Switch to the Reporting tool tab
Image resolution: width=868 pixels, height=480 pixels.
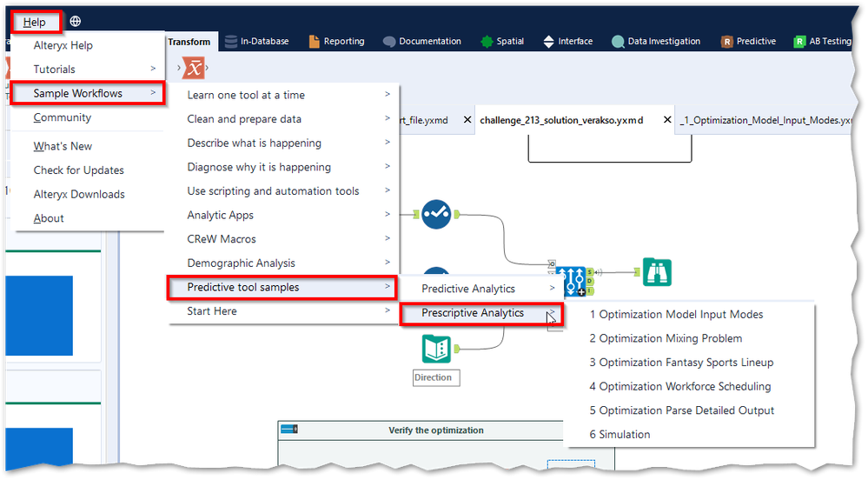[x=336, y=41]
